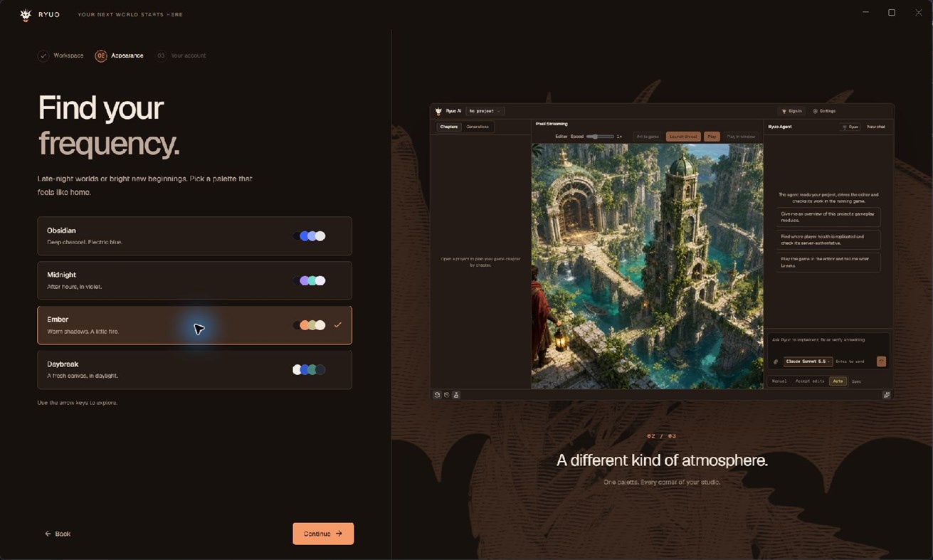The width and height of the screenshot is (933, 560).
Task: Continue to the next onboarding step
Action: click(323, 534)
